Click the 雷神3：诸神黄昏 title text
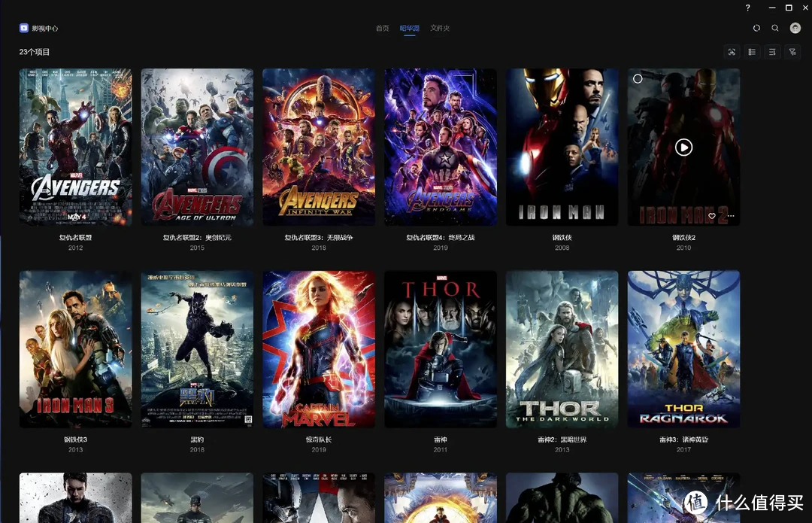Image resolution: width=812 pixels, height=523 pixels. pos(683,439)
